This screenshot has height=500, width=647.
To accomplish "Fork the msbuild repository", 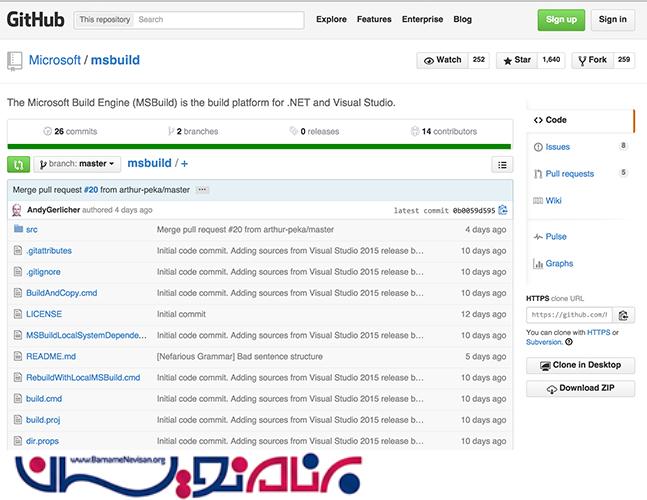I will coord(592,60).
